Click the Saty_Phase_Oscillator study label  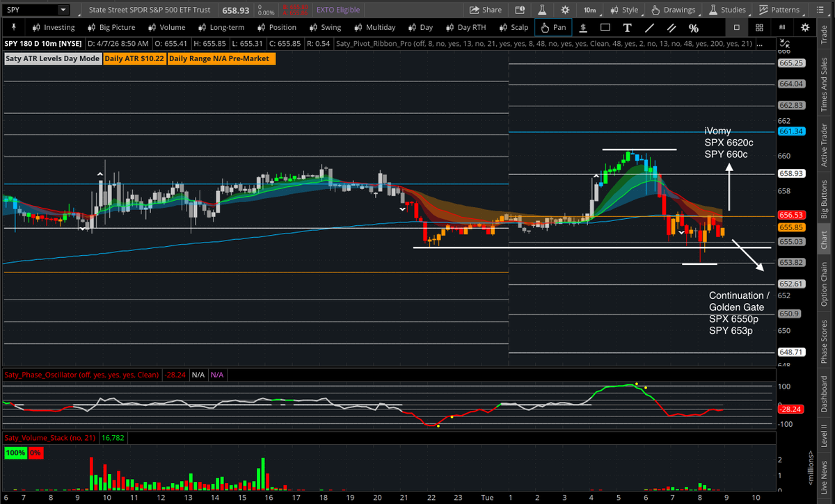(x=82, y=375)
